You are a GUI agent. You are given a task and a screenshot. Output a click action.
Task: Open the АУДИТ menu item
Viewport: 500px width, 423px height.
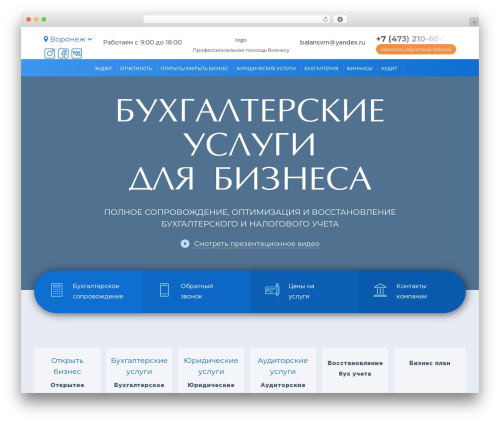coord(389,68)
